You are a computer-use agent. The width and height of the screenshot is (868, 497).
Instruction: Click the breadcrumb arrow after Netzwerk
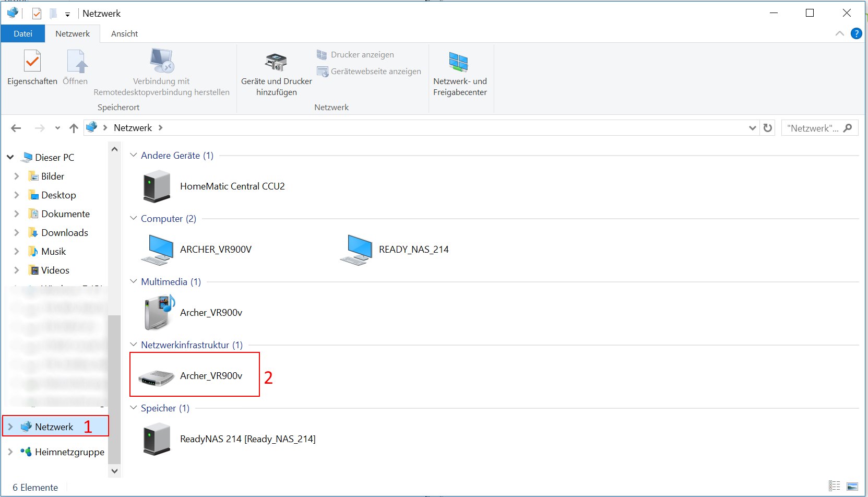(x=160, y=128)
